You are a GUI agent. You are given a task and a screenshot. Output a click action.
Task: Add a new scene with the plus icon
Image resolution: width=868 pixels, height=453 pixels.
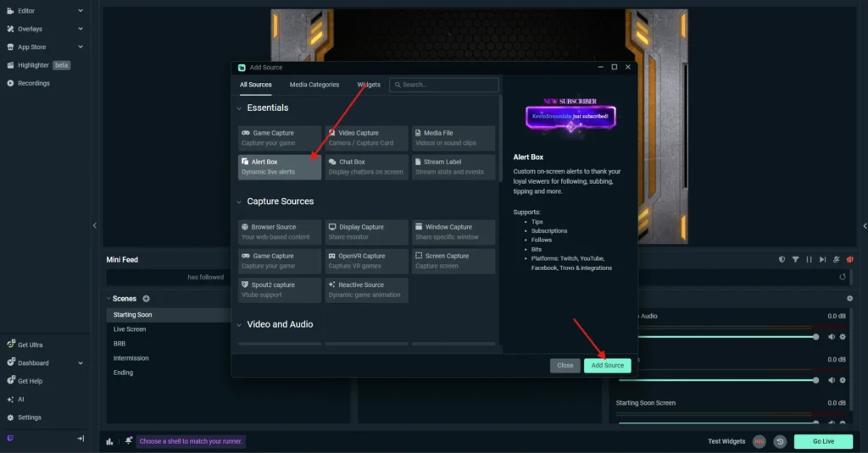coord(146,299)
